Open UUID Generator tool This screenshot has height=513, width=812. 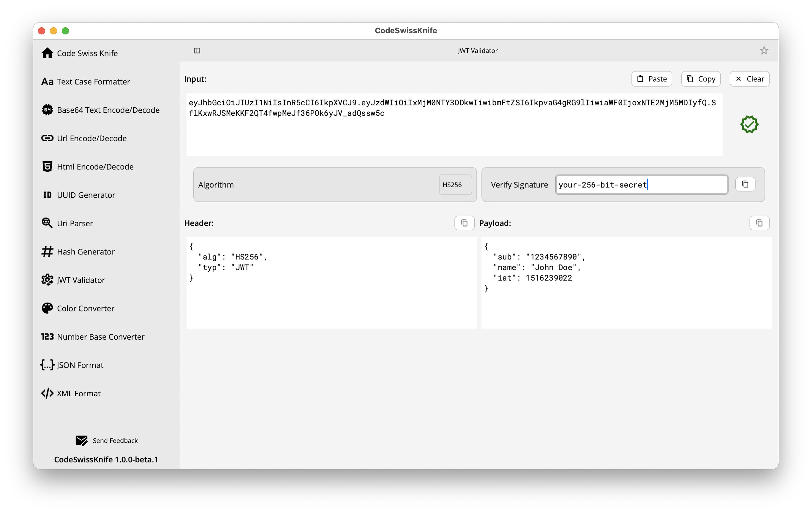point(86,195)
